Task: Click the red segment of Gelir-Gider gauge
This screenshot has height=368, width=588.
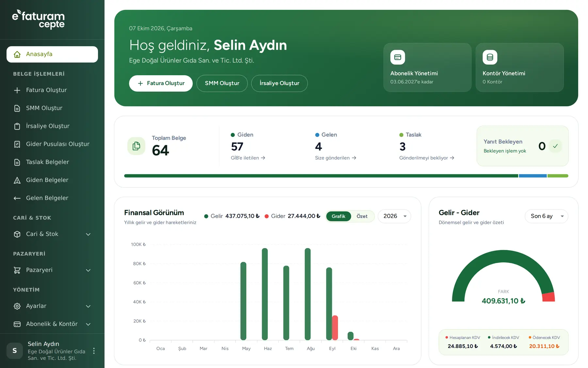Action: [x=548, y=297]
